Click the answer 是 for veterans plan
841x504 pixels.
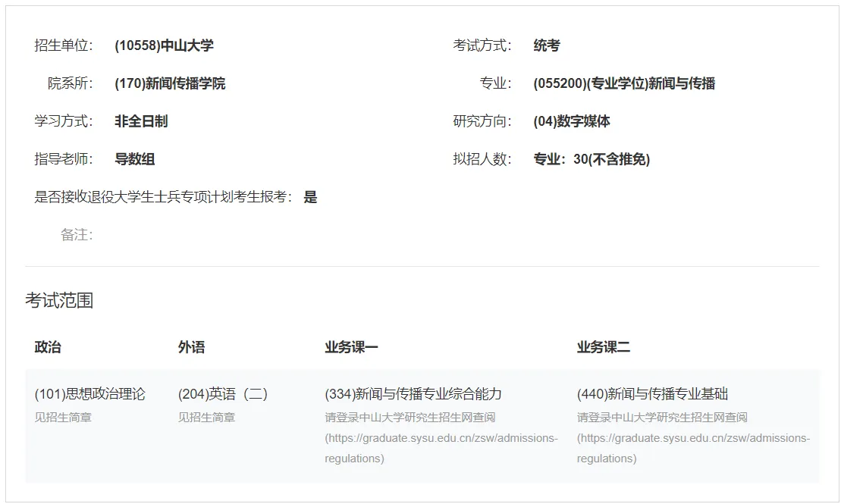(x=310, y=197)
